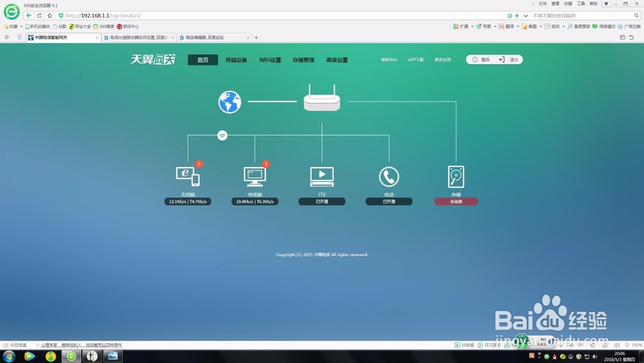Click the search magnifier in the search box

(x=636, y=15)
